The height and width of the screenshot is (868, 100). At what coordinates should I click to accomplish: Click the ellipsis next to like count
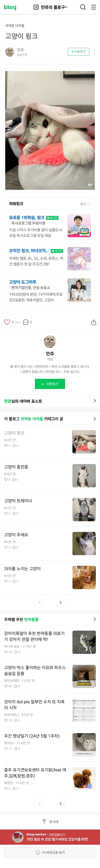(18, 322)
